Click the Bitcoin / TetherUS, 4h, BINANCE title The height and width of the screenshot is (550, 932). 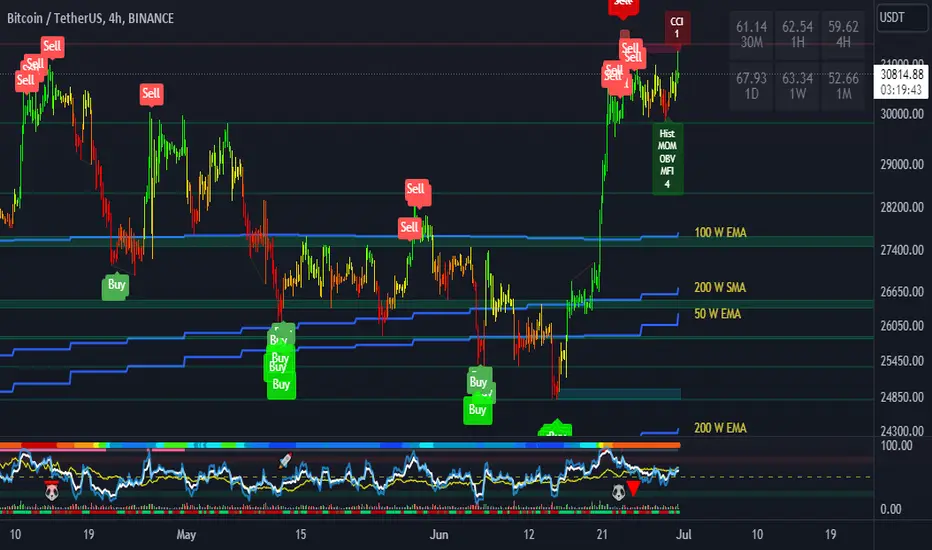[90, 18]
